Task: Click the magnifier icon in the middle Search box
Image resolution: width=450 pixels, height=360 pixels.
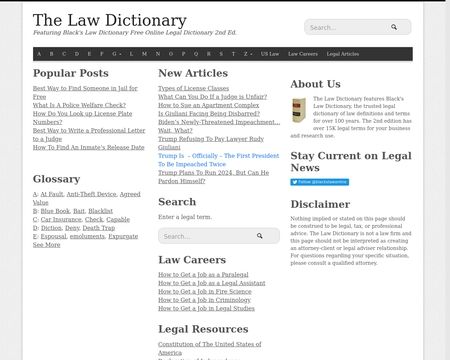Action: (x=260, y=236)
